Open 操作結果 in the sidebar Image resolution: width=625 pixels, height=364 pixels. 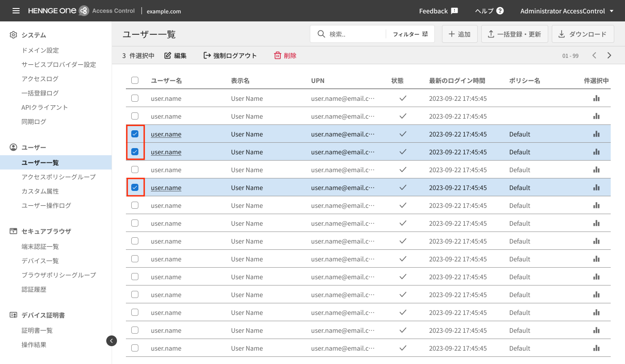tap(34, 345)
